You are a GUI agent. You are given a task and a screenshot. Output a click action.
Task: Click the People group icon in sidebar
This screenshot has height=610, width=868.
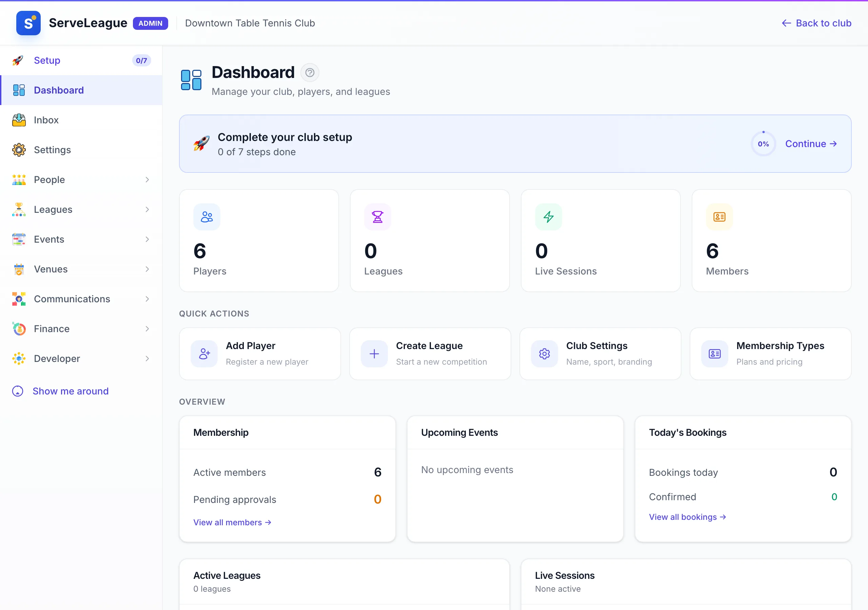click(x=19, y=180)
